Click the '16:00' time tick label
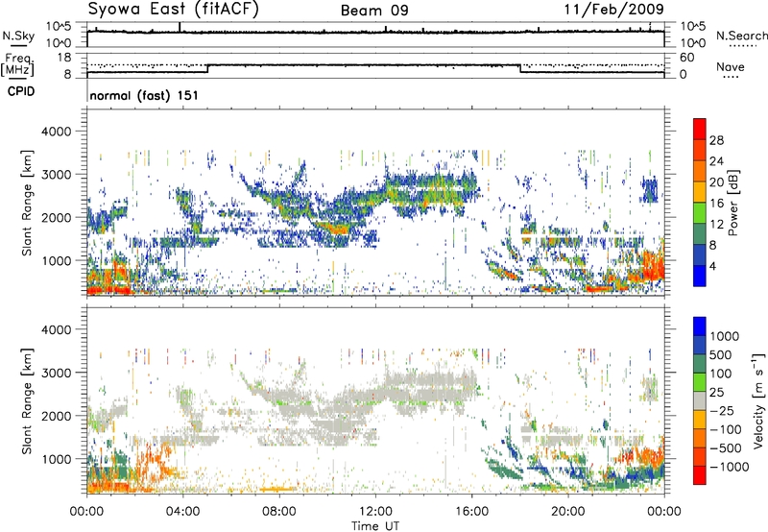Viewport: 768px width, 532px height. 471,512
